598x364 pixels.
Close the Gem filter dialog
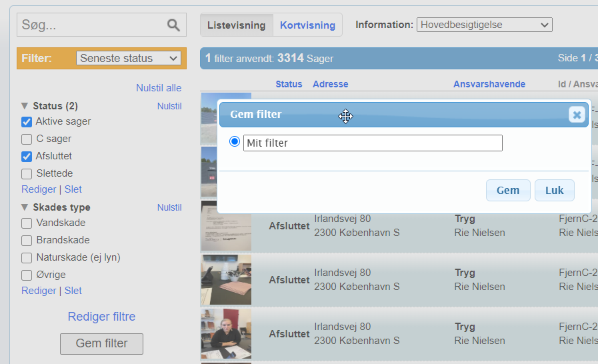coord(577,115)
